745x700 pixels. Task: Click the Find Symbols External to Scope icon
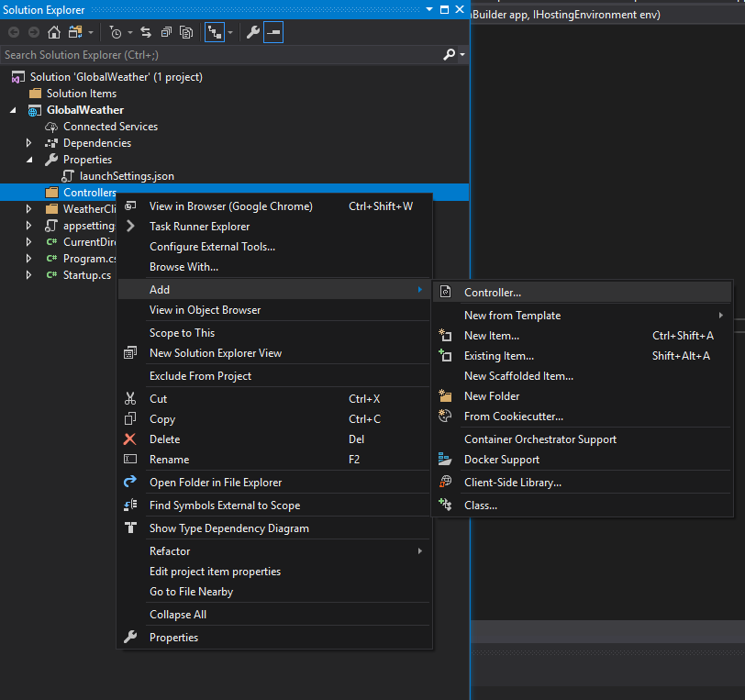click(130, 505)
